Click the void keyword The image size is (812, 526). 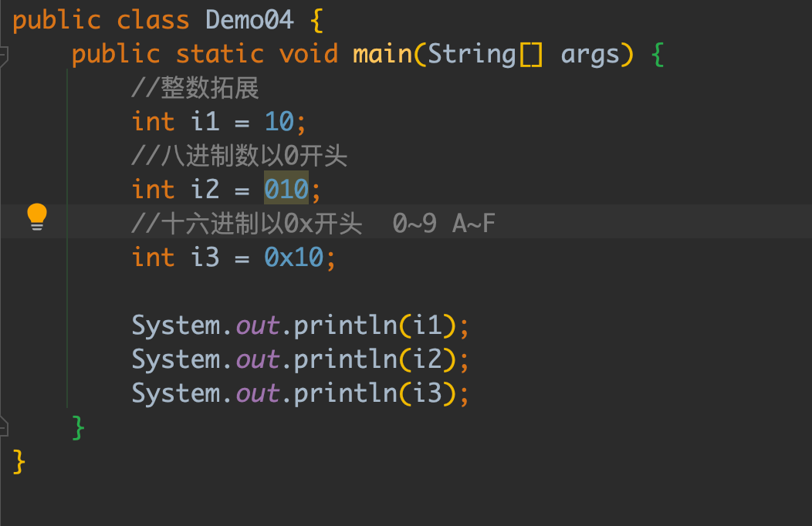click(309, 54)
